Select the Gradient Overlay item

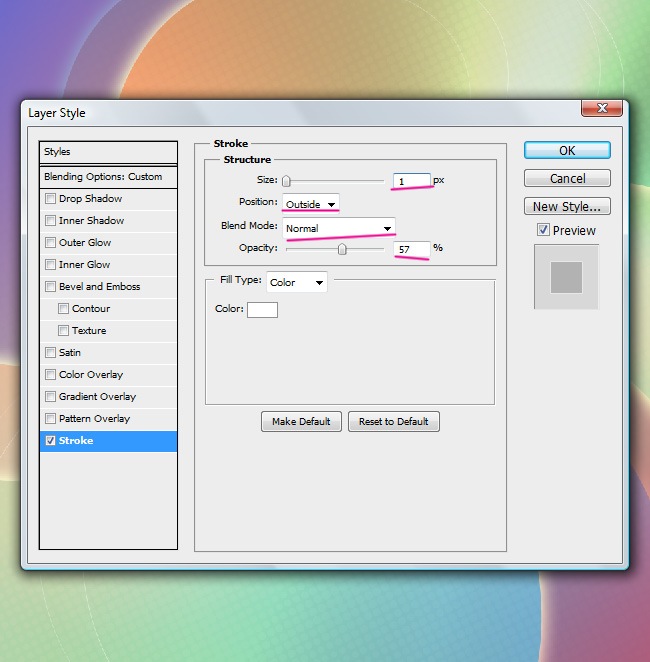pyautogui.click(x=97, y=397)
